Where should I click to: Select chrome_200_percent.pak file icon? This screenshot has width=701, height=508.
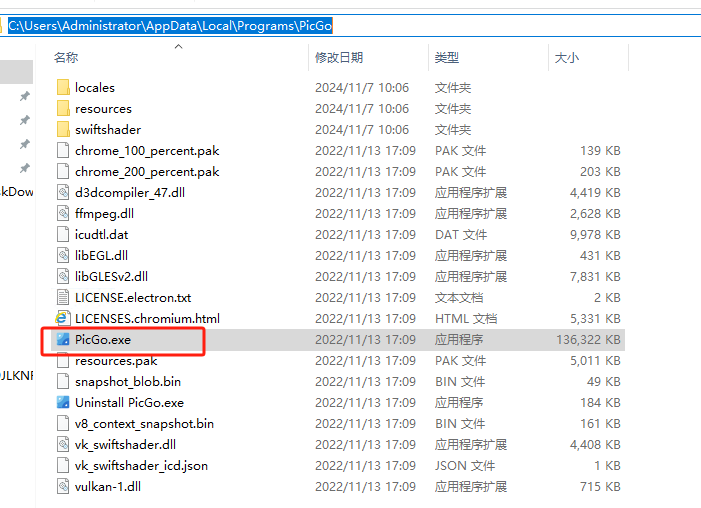[63, 171]
